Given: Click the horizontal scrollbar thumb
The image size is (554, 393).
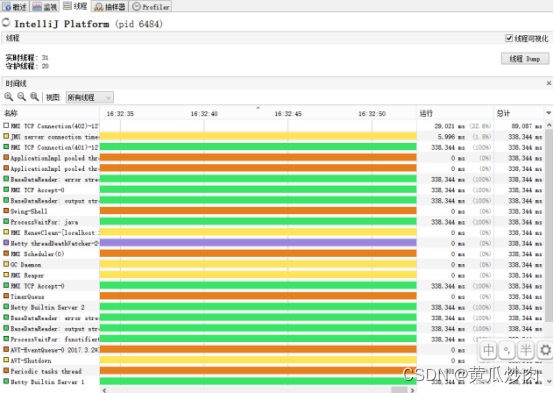Looking at the screenshot, I should (x=399, y=390).
